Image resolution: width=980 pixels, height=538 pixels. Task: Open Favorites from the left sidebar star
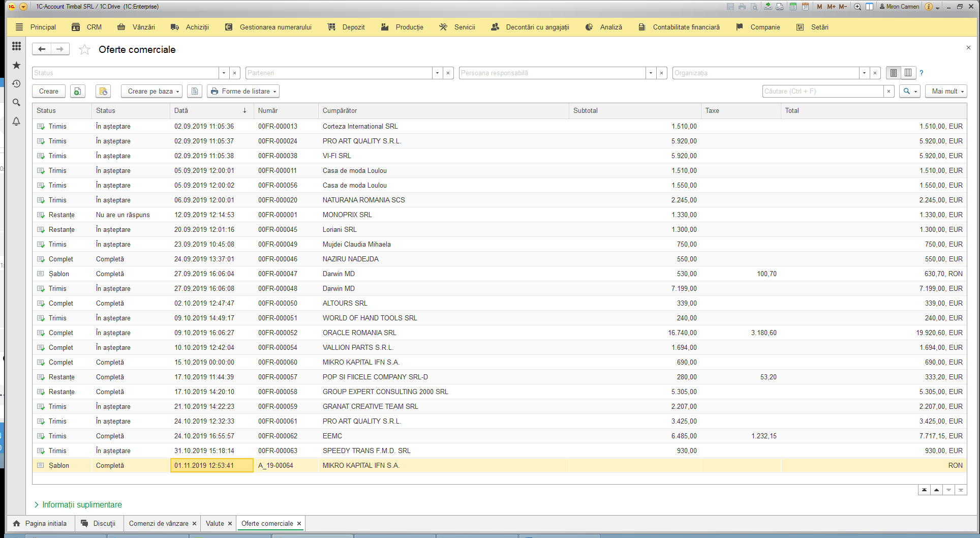click(16, 65)
